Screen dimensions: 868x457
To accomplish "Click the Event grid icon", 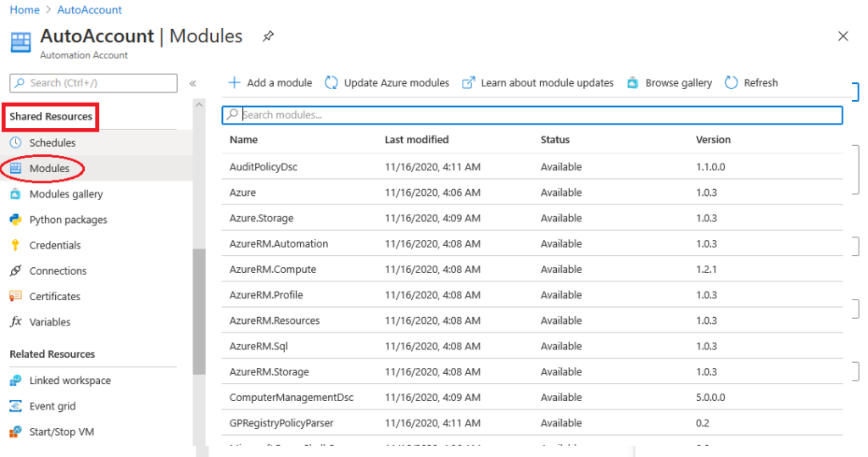I will point(15,406).
